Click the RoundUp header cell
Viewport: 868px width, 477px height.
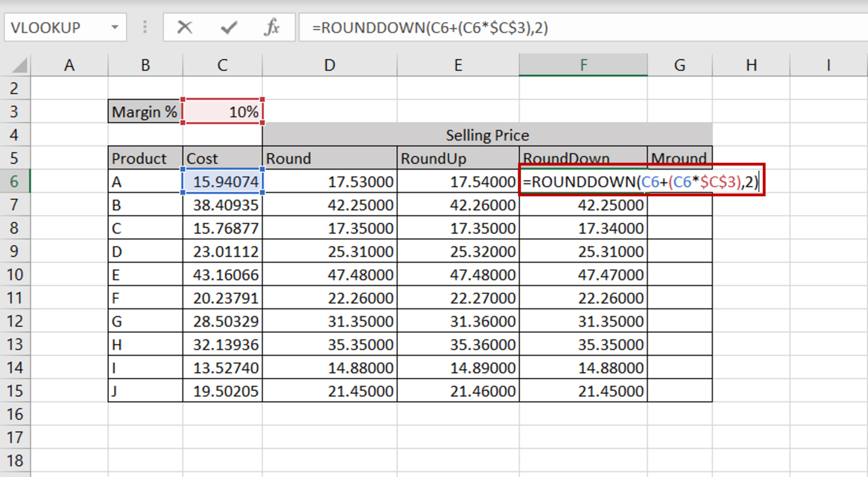pyautogui.click(x=458, y=158)
